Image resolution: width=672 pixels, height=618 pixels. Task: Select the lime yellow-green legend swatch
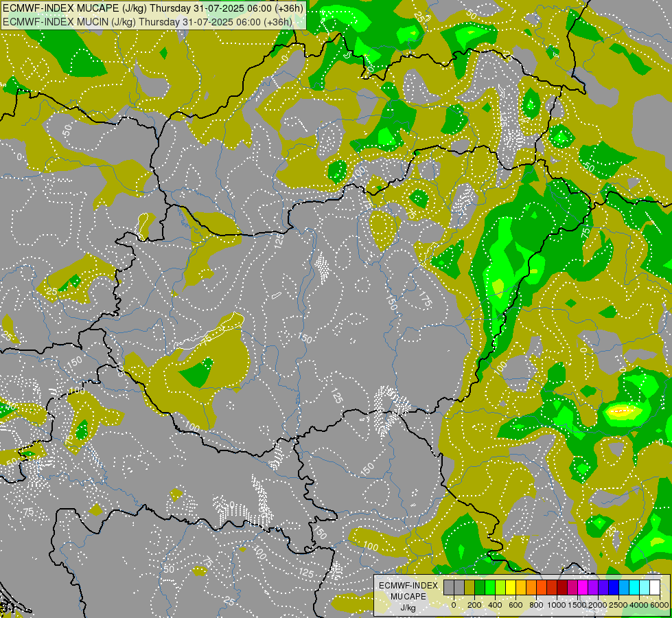click(x=500, y=587)
